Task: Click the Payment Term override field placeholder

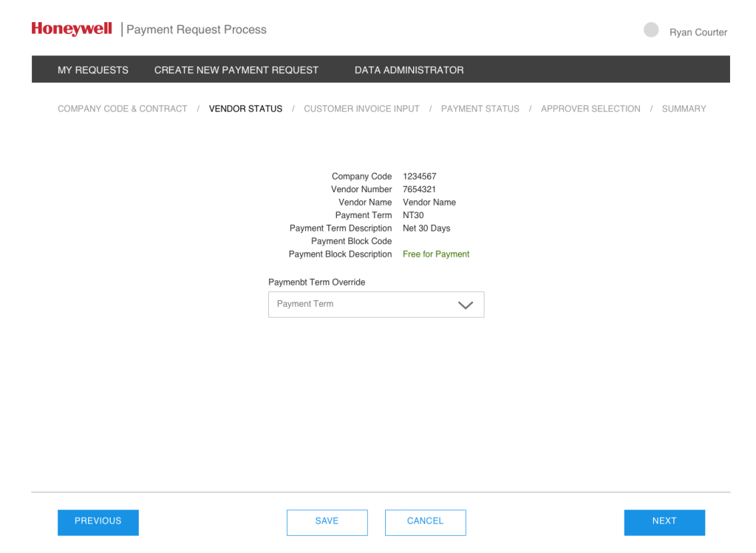Action: [x=305, y=304]
